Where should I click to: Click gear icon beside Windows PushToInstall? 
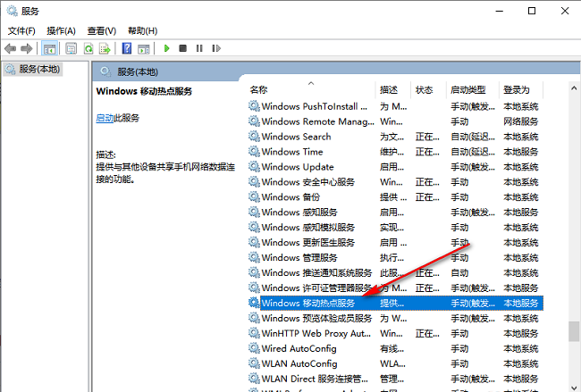[254, 106]
